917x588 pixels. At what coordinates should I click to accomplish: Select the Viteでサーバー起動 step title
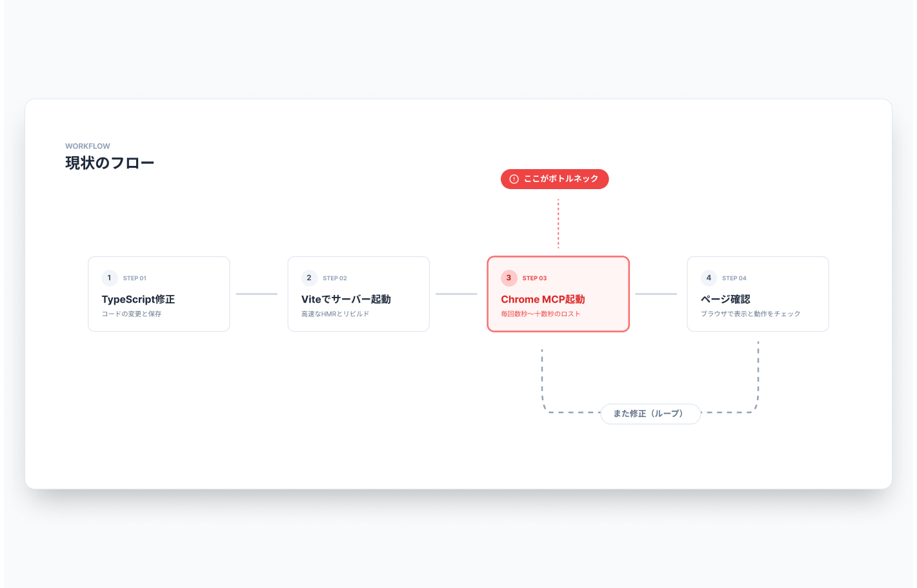coord(346,299)
